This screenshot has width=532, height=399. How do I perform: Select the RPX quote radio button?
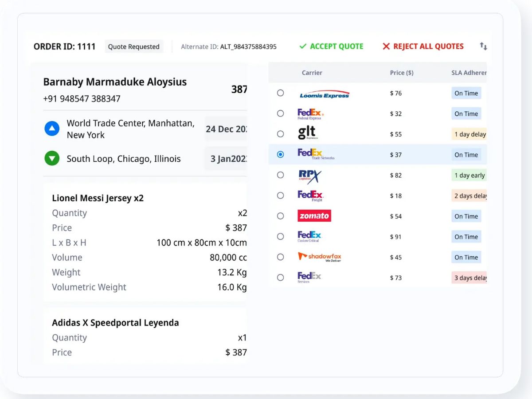[x=281, y=175]
